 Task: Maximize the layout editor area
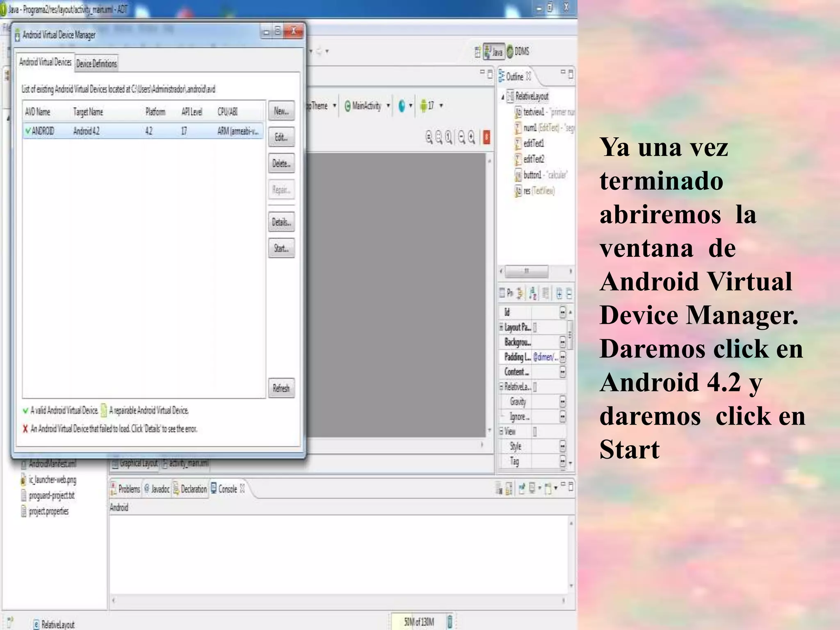click(490, 74)
